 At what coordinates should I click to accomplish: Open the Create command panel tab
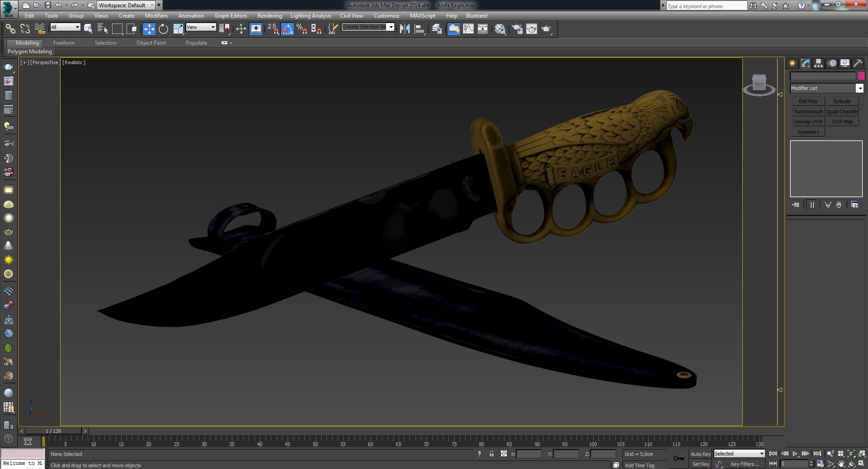793,63
